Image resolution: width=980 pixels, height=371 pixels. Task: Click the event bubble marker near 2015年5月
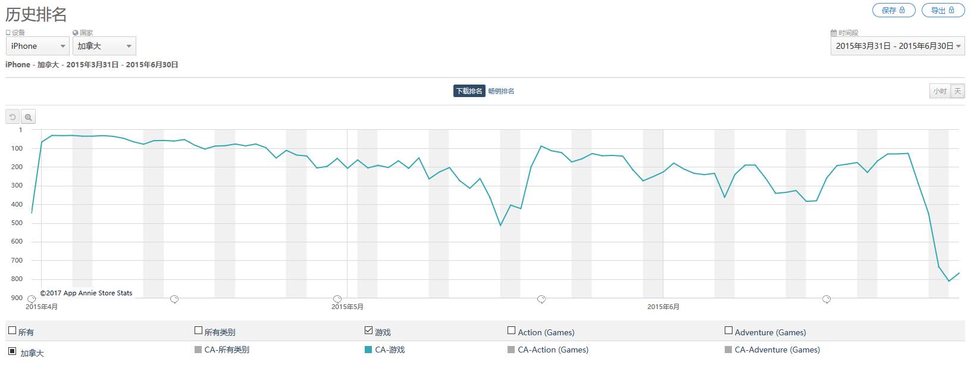pos(337,299)
